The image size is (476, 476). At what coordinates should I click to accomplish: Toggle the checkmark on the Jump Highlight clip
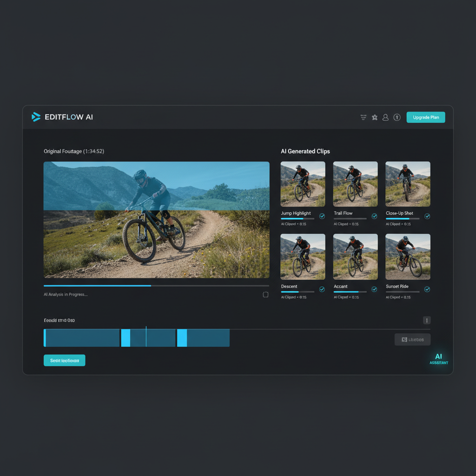pyautogui.click(x=322, y=216)
